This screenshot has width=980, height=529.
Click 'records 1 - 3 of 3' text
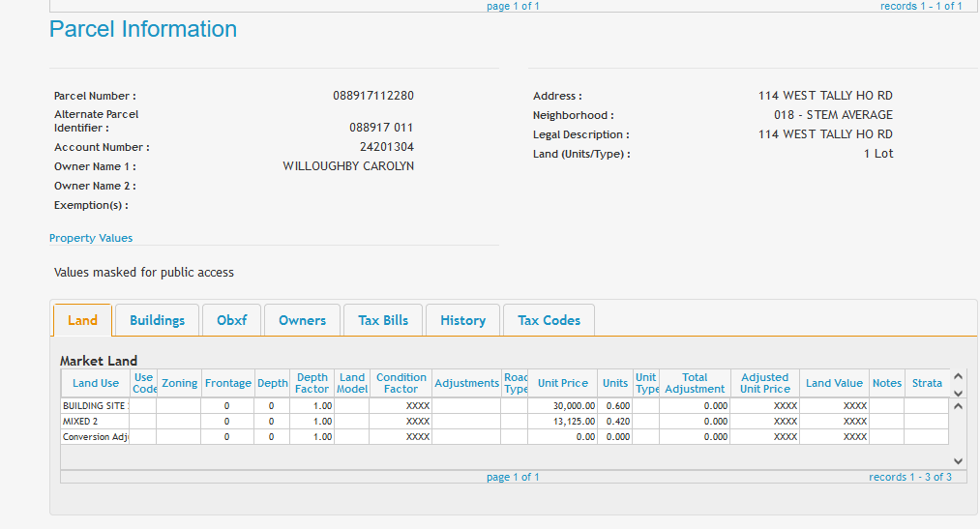(x=910, y=477)
